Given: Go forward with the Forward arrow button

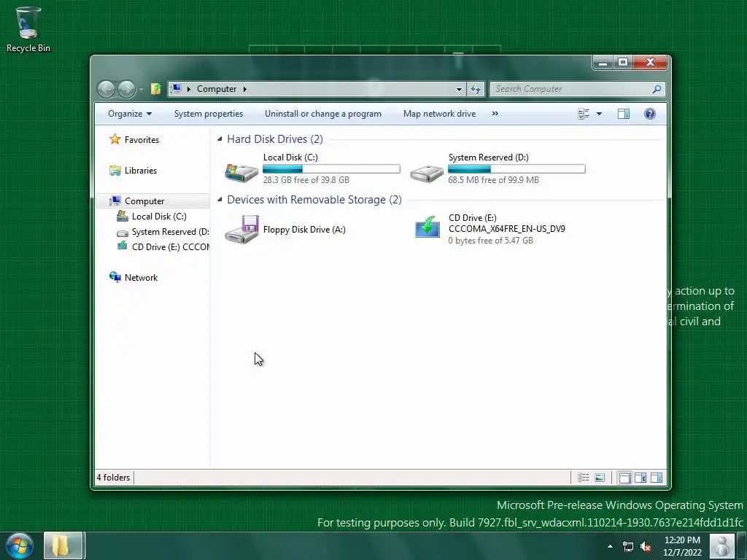Looking at the screenshot, I should tap(126, 89).
